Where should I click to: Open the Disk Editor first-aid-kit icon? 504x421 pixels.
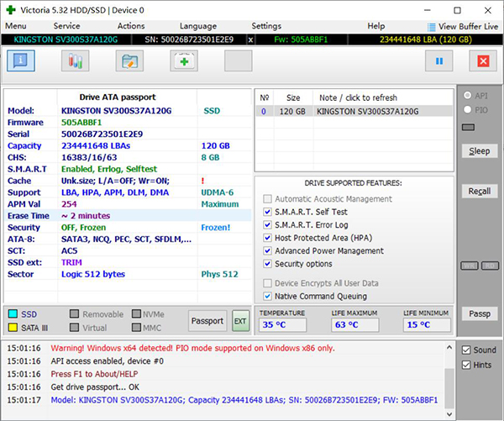(x=185, y=61)
